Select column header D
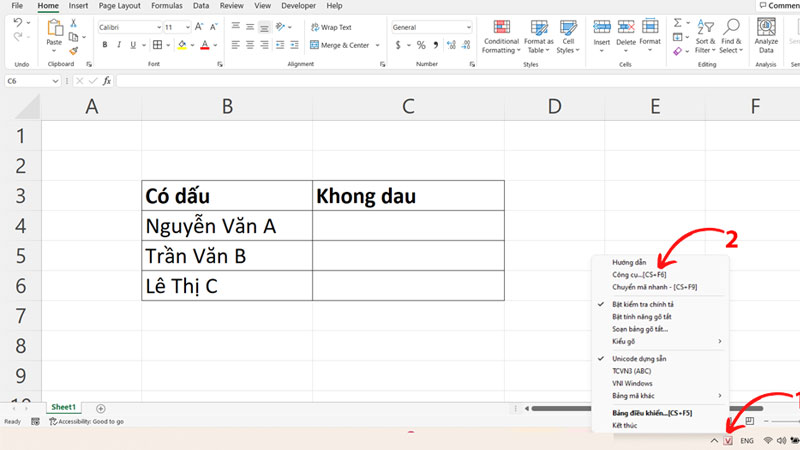 (x=554, y=107)
